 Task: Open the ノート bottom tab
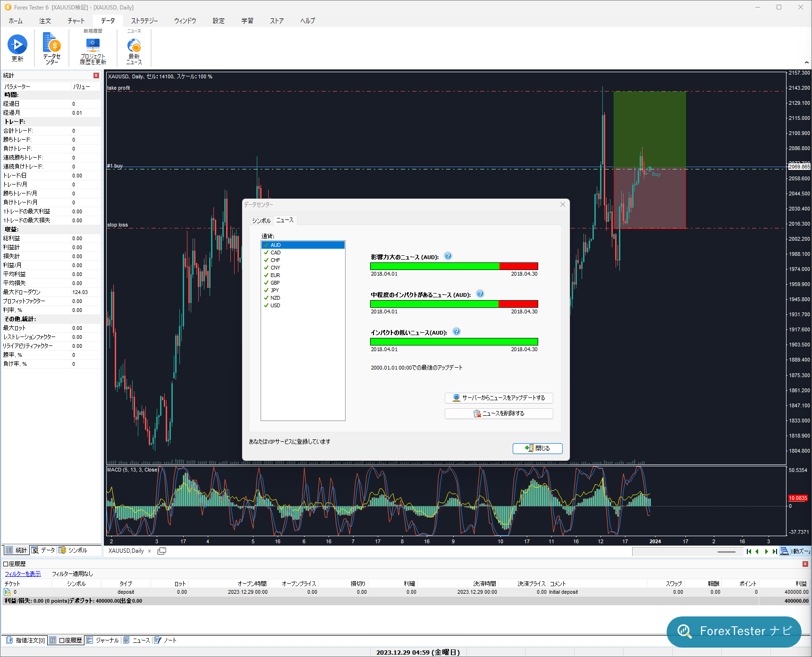tap(166, 640)
